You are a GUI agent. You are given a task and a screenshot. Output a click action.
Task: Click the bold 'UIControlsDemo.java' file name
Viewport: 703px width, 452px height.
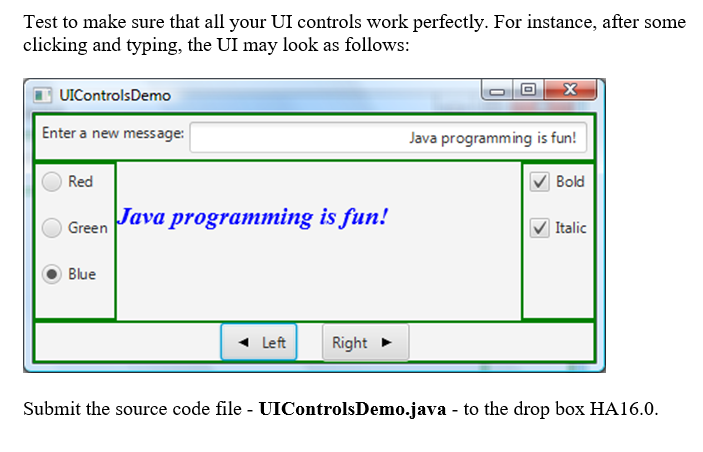[x=352, y=409]
